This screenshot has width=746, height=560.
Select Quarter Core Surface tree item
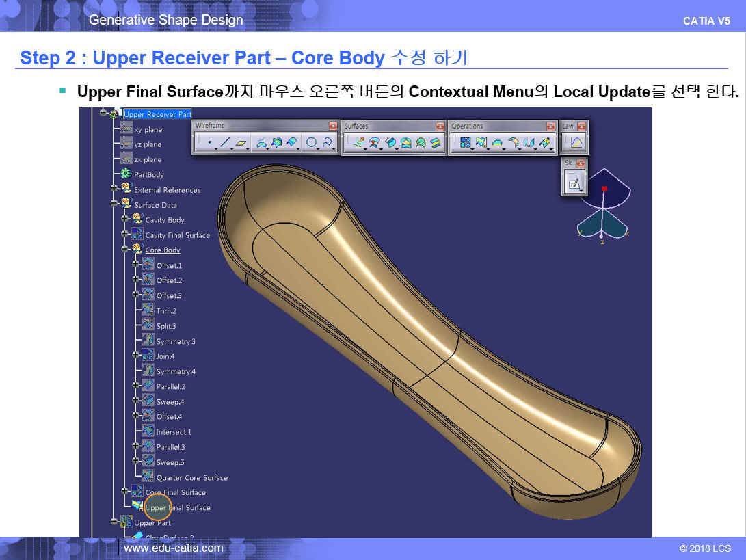coord(191,478)
